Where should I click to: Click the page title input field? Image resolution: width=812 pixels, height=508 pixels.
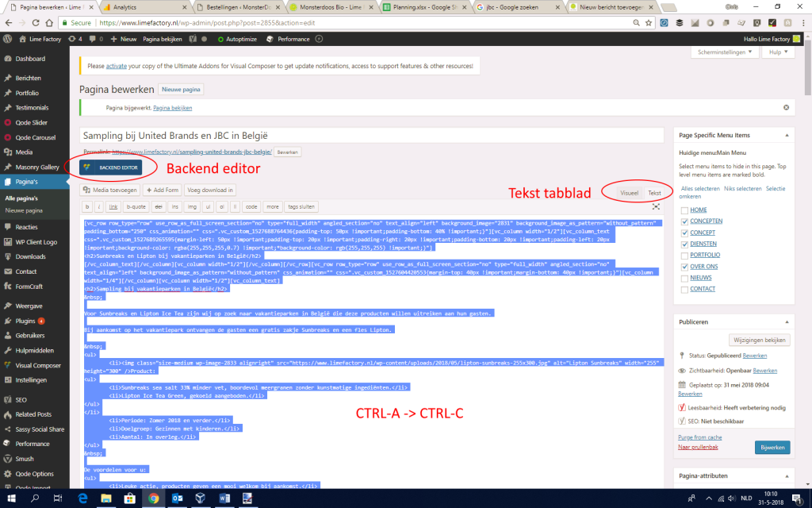(365, 136)
